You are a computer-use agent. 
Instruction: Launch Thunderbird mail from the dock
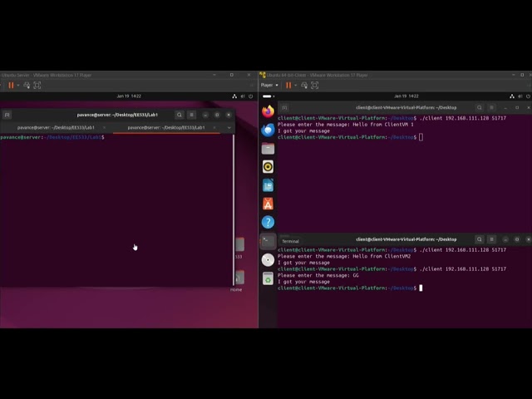[x=268, y=130]
